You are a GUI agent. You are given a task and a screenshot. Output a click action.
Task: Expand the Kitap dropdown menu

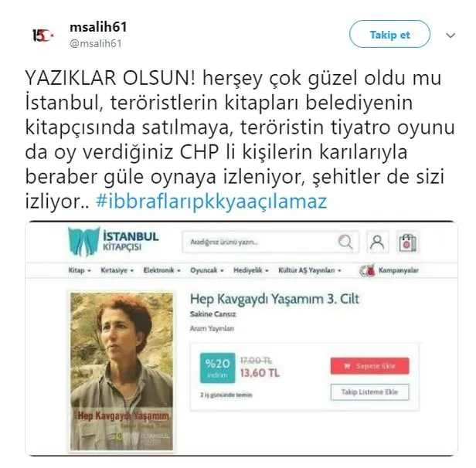[x=80, y=270]
